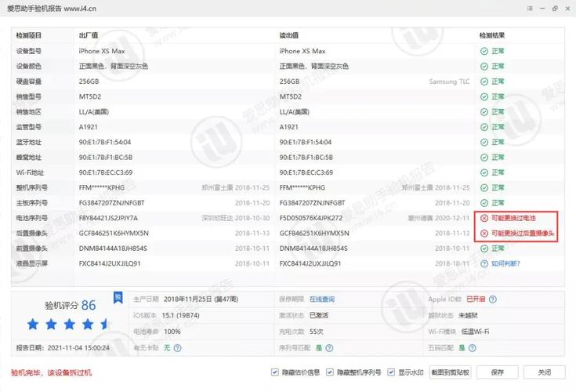
Task: Click the 检测项目 column header
Action: pos(29,35)
